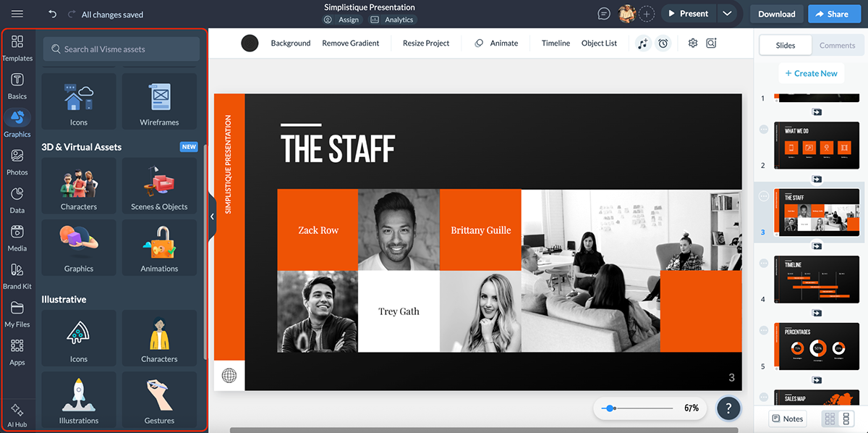Open the comments chat bubble icon
The image size is (868, 433).
click(x=603, y=13)
